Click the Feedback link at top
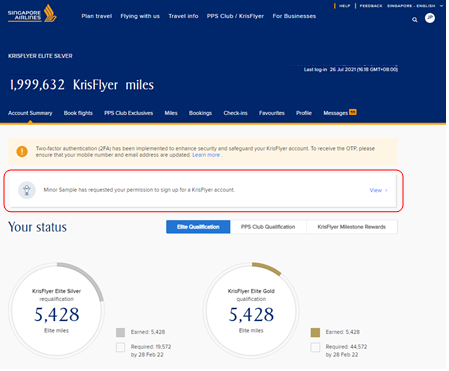Screen dimensions: 449x371 (x=371, y=6)
